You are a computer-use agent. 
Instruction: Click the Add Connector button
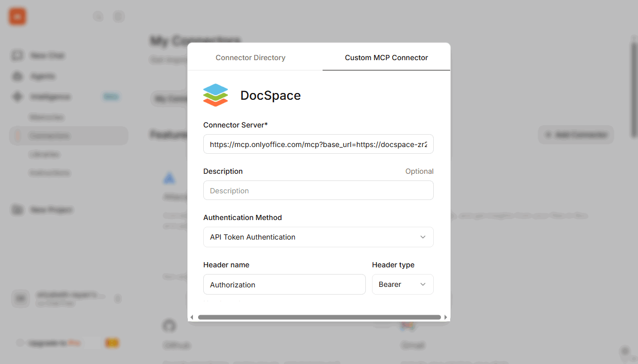pyautogui.click(x=575, y=134)
